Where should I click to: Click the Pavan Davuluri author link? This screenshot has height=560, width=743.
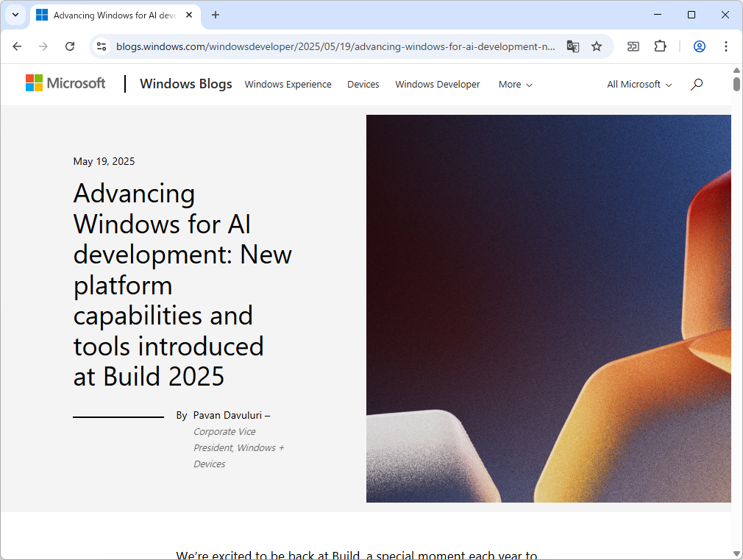(x=227, y=415)
